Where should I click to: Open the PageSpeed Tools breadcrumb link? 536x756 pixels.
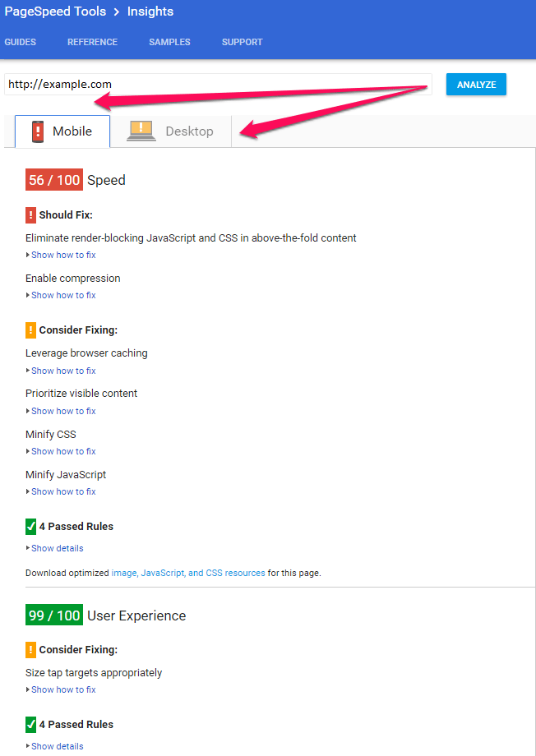tap(55, 12)
